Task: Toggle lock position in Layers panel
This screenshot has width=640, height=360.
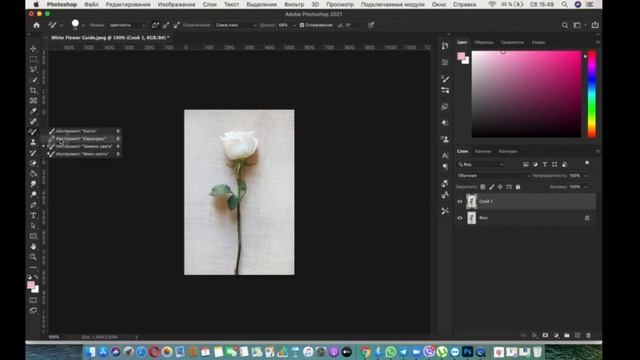Action: pos(500,187)
